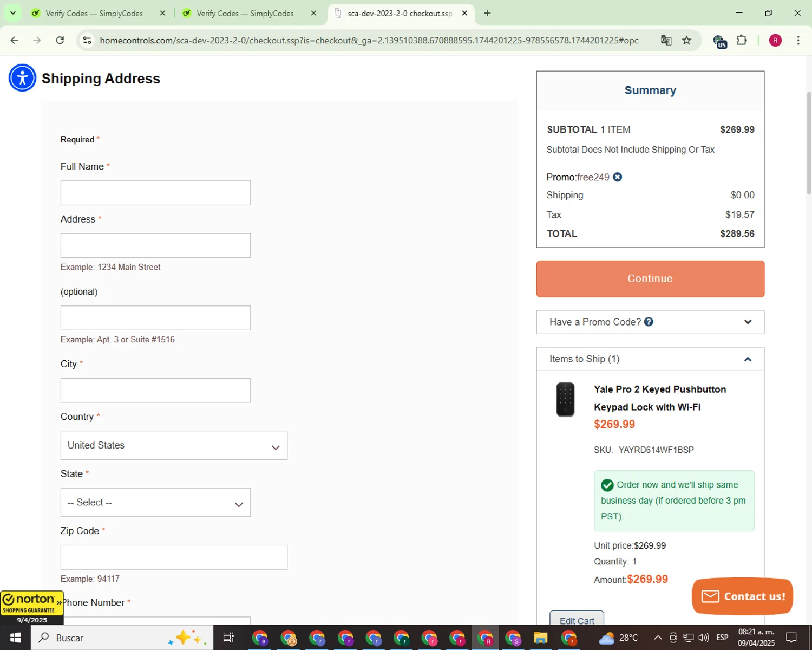Open the Windows notification center
The image size is (812, 650).
(x=791, y=638)
